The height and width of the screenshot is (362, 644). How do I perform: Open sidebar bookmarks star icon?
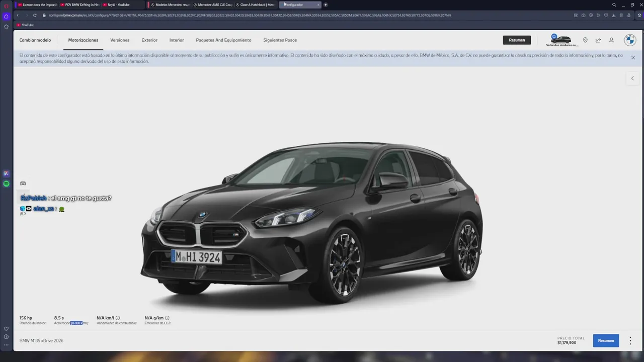(x=6, y=26)
